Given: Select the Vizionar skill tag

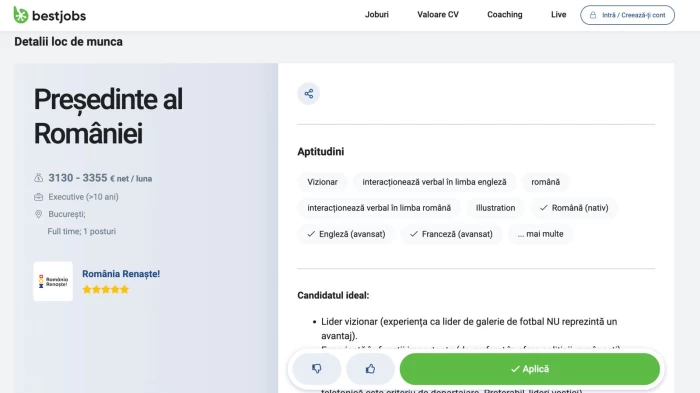Looking at the screenshot, I should pos(322,182).
